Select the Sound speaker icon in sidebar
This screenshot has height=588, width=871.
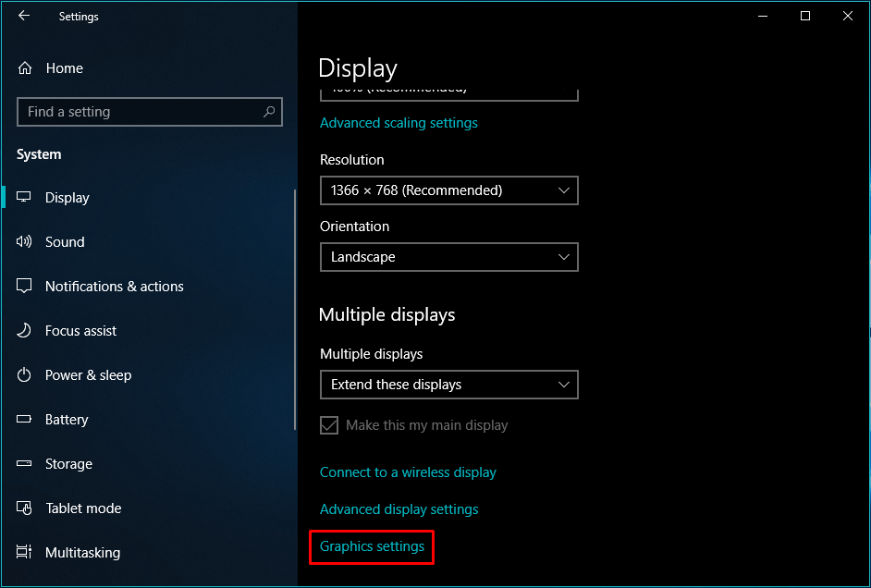[x=24, y=241]
